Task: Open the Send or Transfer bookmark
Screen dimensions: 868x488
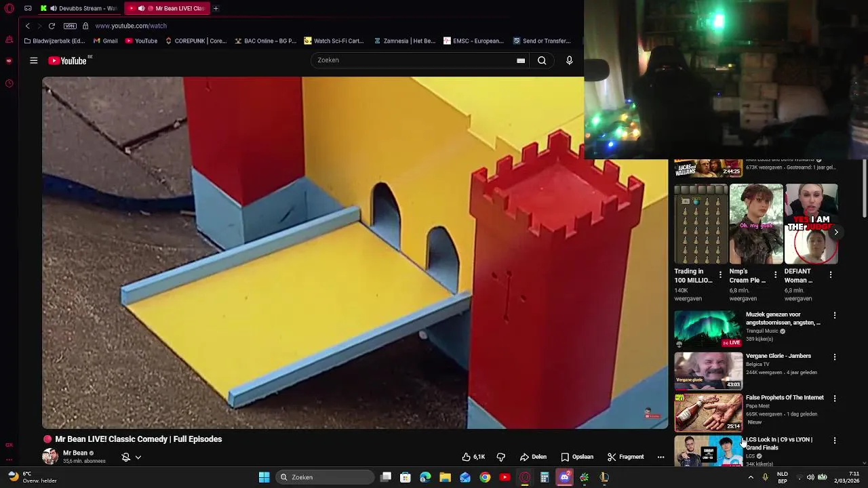Action: point(542,41)
